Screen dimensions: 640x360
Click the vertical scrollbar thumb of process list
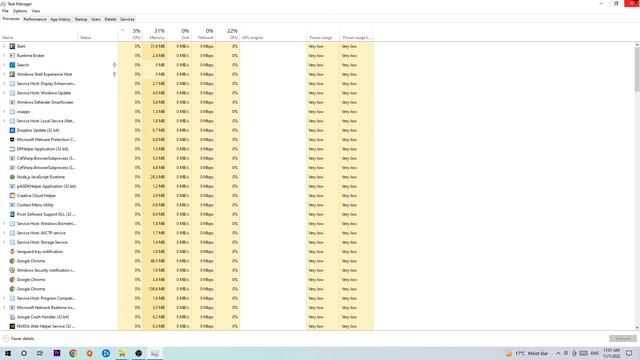pyautogui.click(x=637, y=69)
